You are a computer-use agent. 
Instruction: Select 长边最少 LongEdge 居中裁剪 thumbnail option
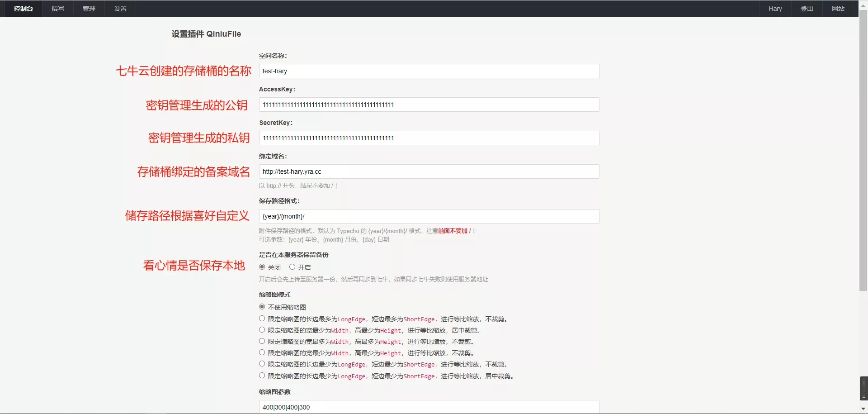(x=262, y=376)
